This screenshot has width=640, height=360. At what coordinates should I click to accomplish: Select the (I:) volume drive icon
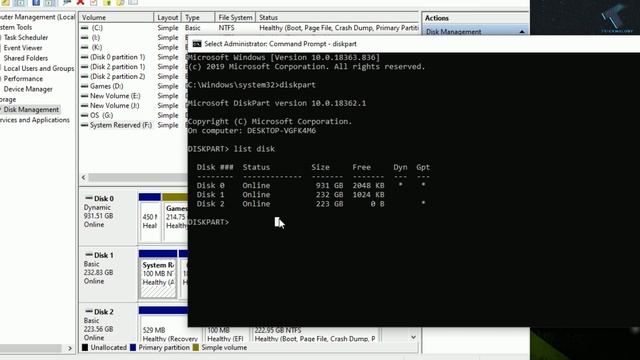[x=84, y=38]
